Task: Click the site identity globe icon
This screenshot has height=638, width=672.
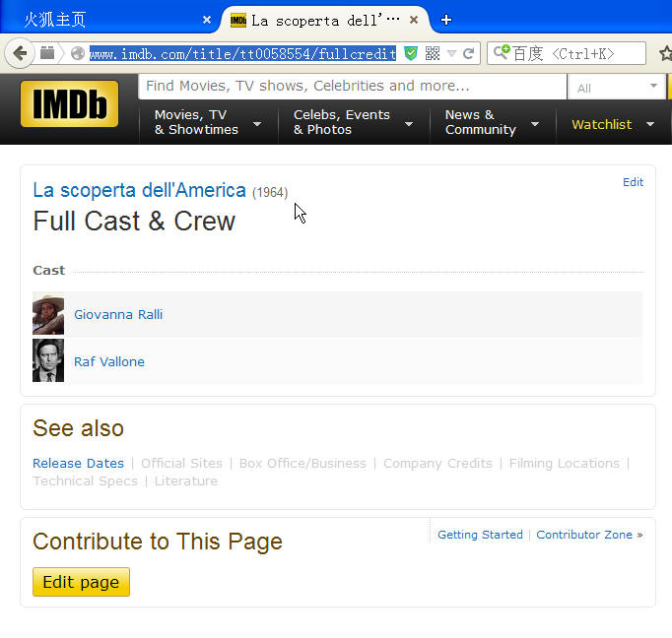Action: [78, 53]
